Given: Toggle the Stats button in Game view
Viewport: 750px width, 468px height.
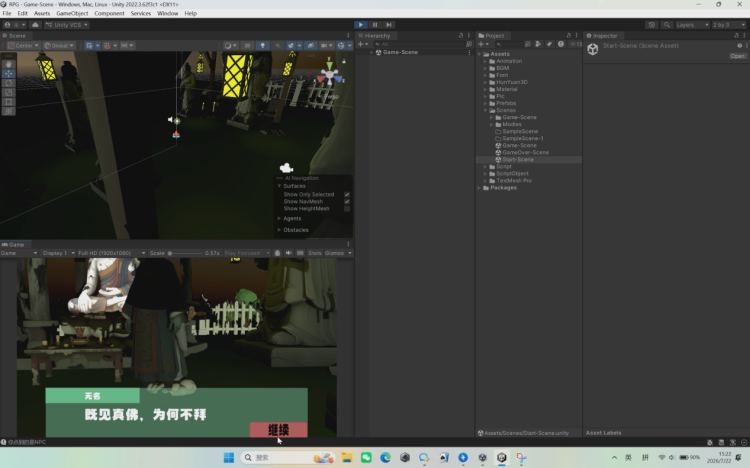Looking at the screenshot, I should pos(314,253).
